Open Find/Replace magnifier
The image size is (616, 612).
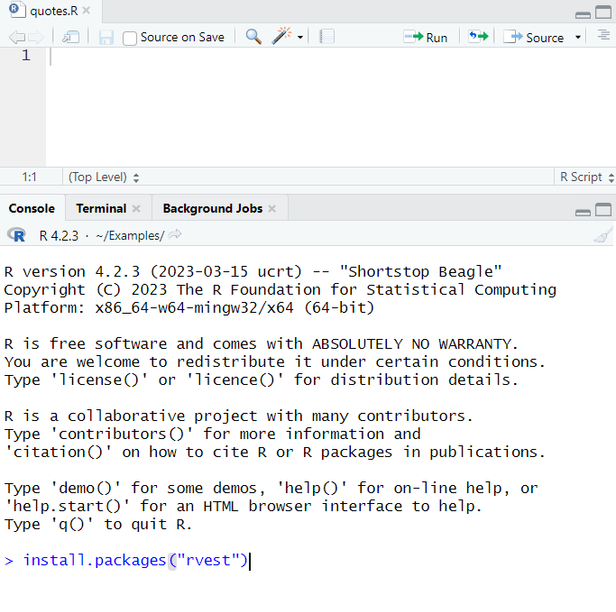pyautogui.click(x=253, y=37)
